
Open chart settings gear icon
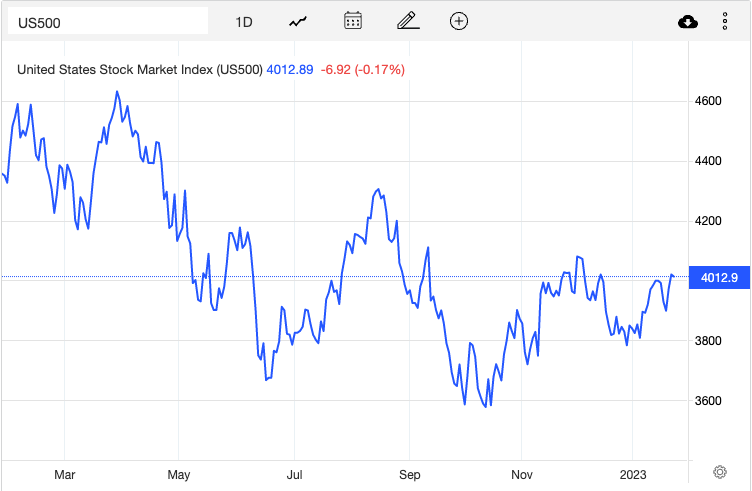(x=719, y=472)
